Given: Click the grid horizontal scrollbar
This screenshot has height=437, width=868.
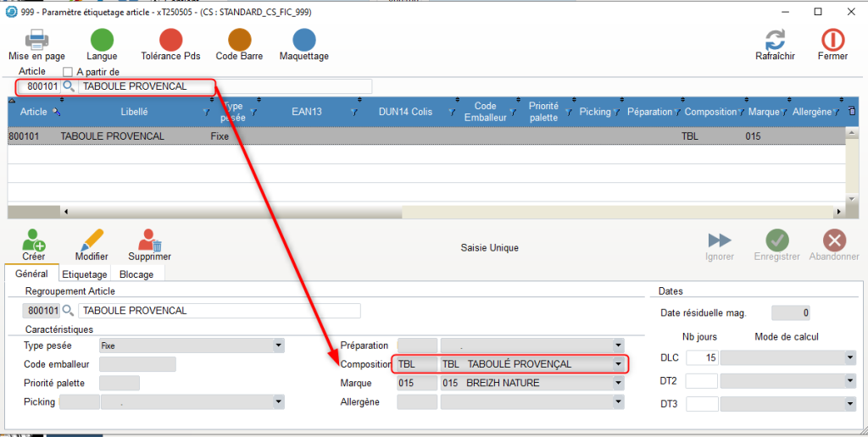Looking at the screenshot, I should (424, 212).
